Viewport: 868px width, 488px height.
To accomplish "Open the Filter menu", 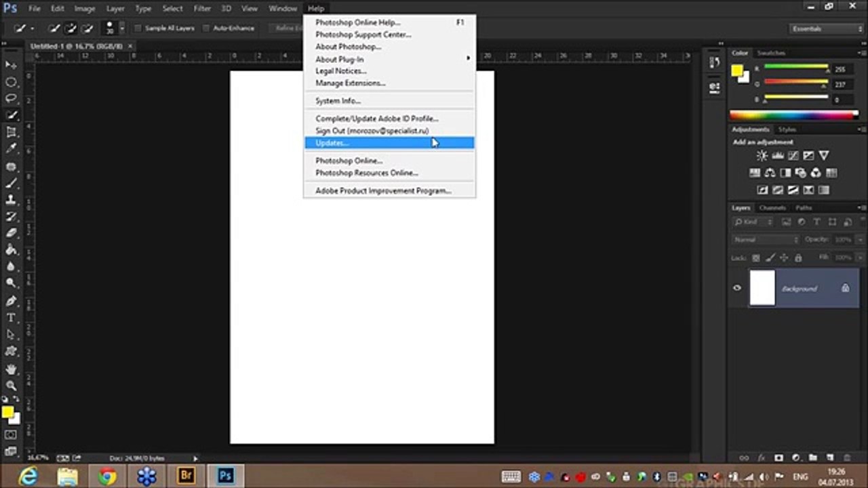I will click(x=202, y=9).
